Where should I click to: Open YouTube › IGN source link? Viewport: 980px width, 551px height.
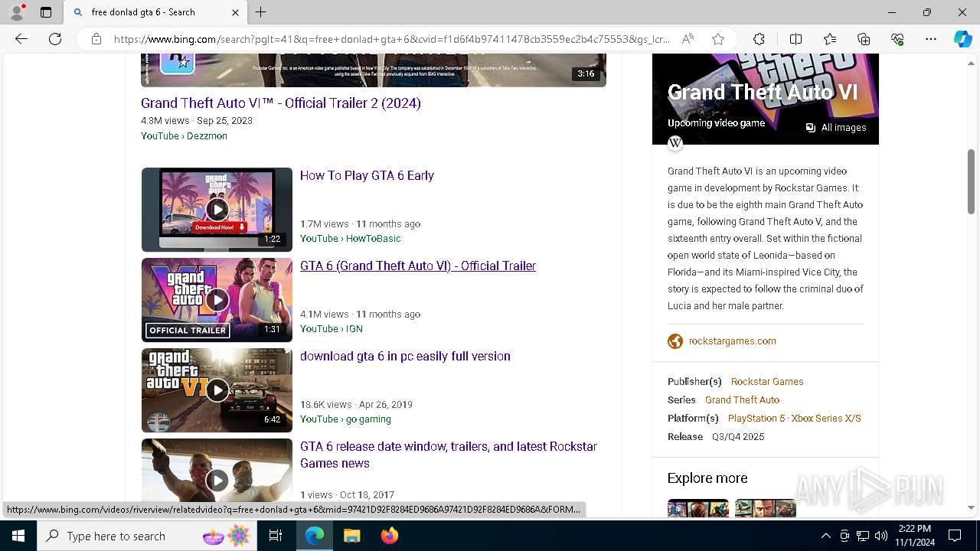pos(332,328)
